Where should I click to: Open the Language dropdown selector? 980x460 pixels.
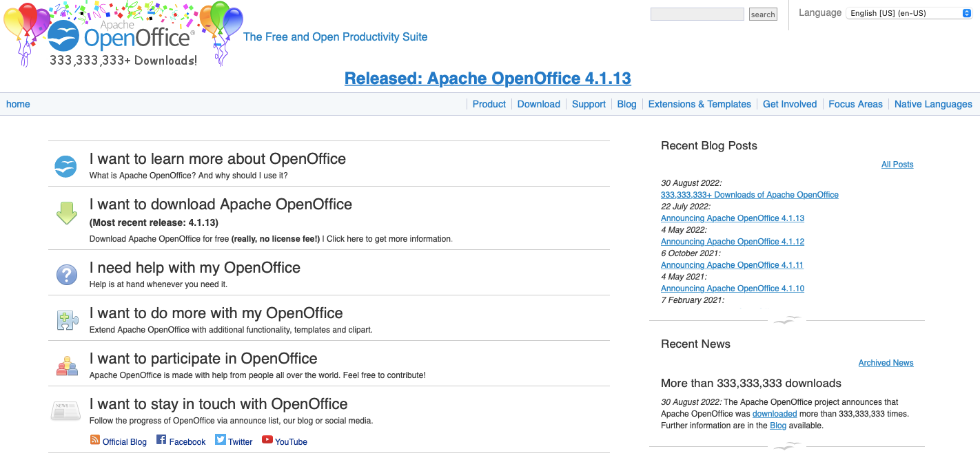click(x=908, y=13)
